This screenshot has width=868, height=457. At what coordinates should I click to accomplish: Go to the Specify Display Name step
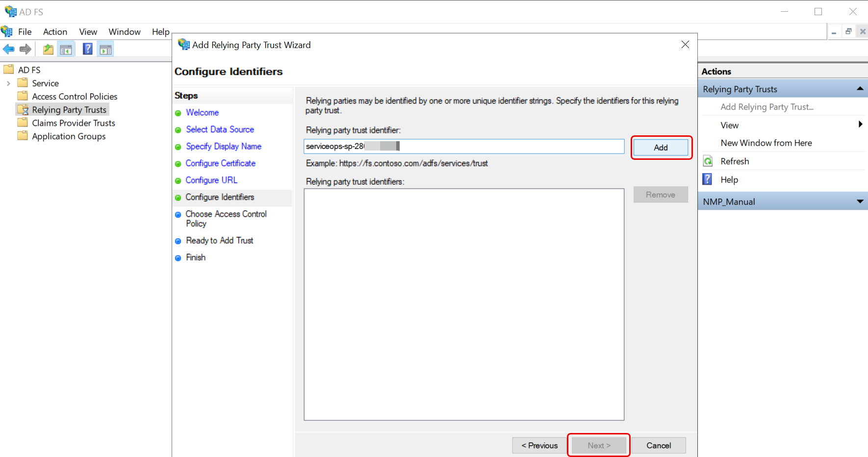click(x=224, y=146)
